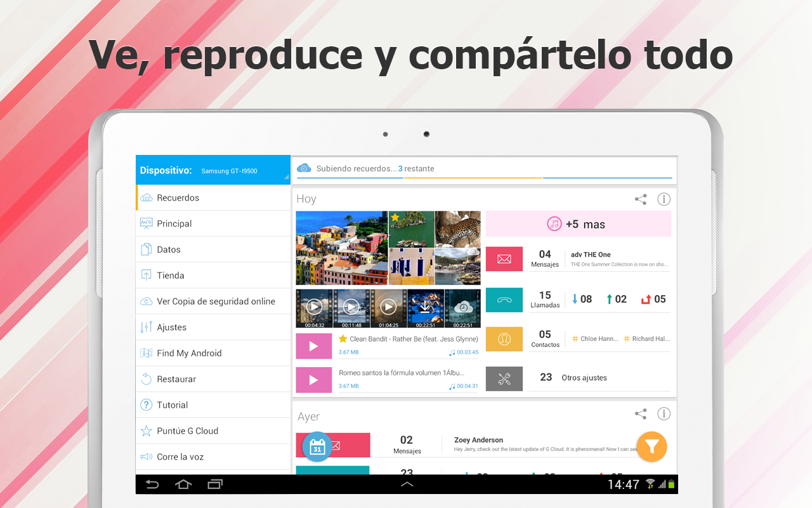Open the adv THE One message

[620, 259]
